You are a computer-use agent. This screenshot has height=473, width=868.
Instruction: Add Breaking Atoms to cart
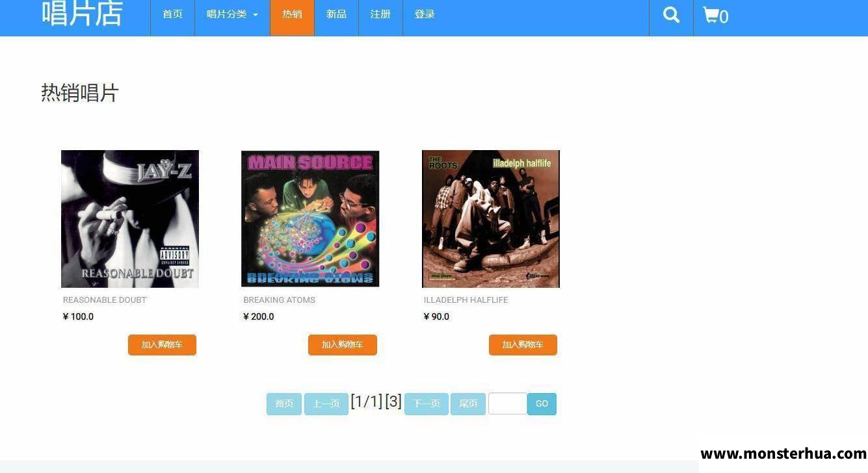pos(343,345)
